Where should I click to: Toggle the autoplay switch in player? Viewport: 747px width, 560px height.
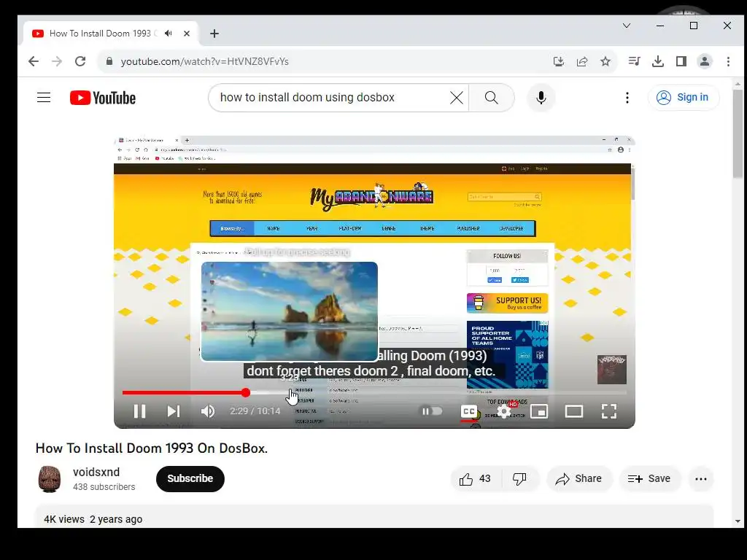click(431, 411)
